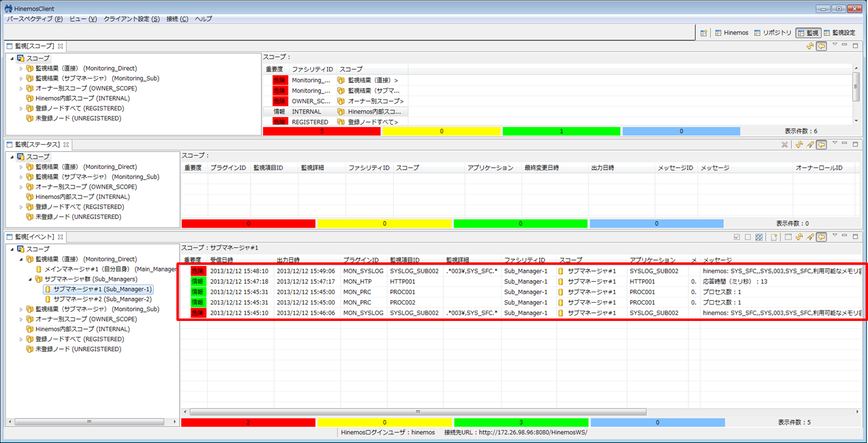
Task: Click the REGISTERED row in scope list
Action: pos(335,122)
